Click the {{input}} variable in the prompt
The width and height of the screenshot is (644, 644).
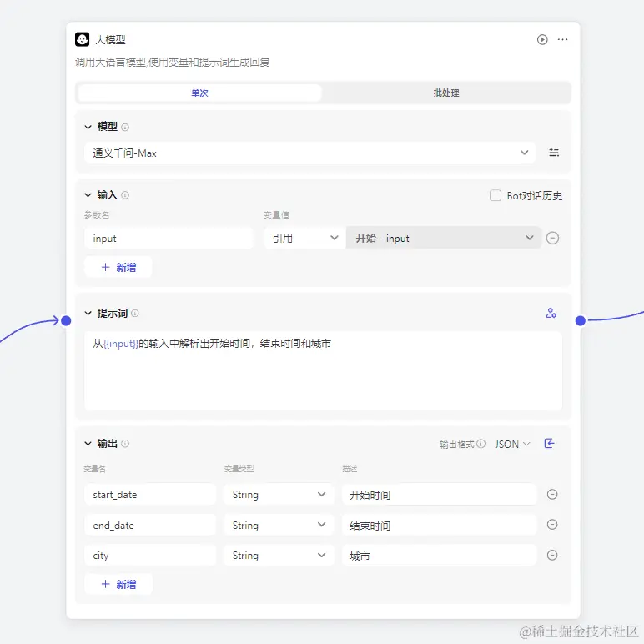[121, 344]
